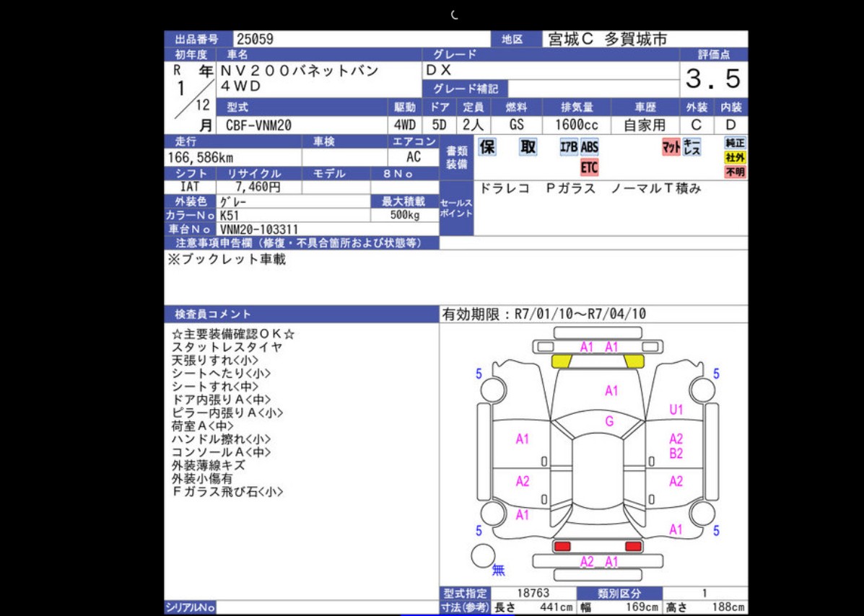This screenshot has width=864, height=616.
Task: Click the left red tail light marker
Action: [562, 546]
